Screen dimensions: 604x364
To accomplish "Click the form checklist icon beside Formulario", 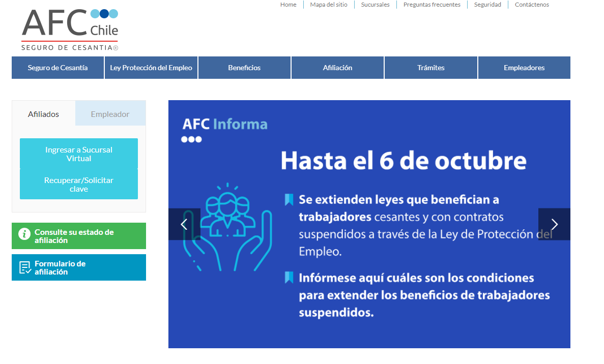I will [x=25, y=268].
